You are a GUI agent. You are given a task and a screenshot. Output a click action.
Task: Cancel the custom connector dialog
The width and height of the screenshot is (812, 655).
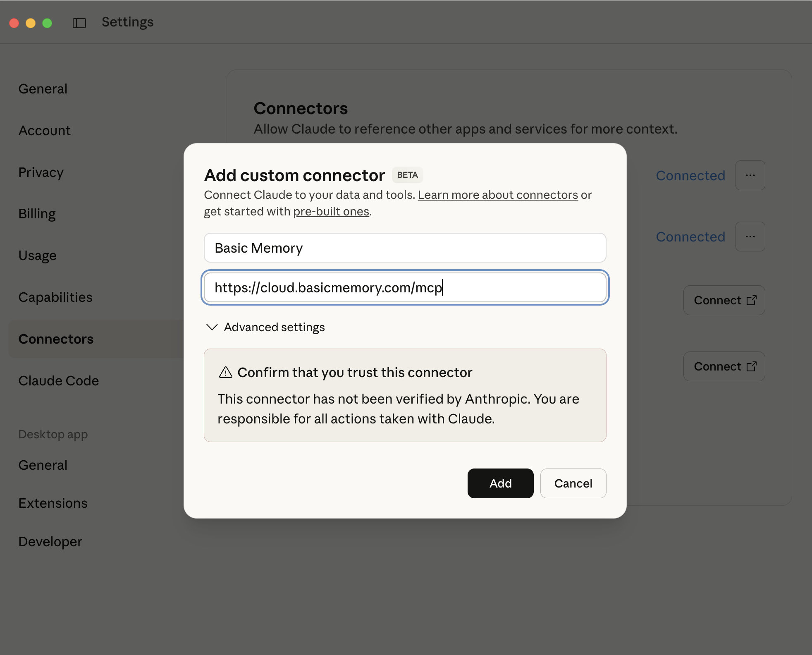(573, 483)
